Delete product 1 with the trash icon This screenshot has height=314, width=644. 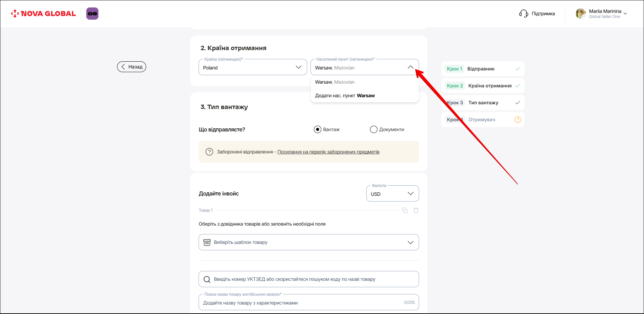[416, 210]
